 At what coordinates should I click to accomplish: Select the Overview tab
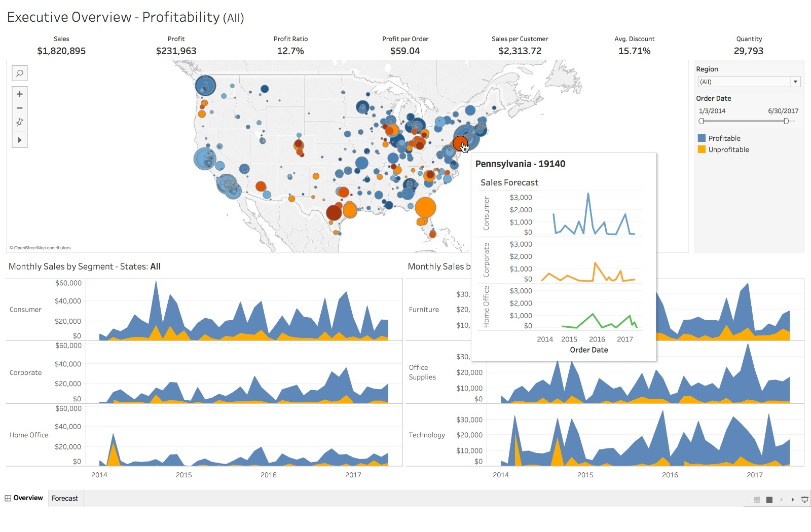pos(28,498)
